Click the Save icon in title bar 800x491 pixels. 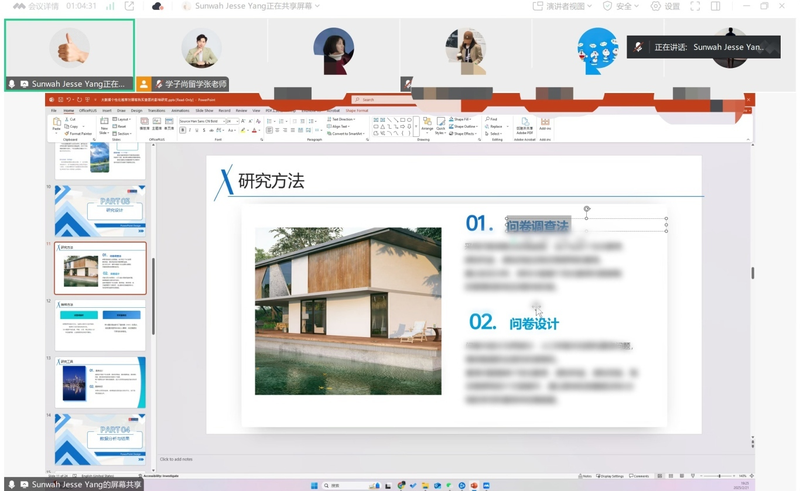[x=61, y=100]
